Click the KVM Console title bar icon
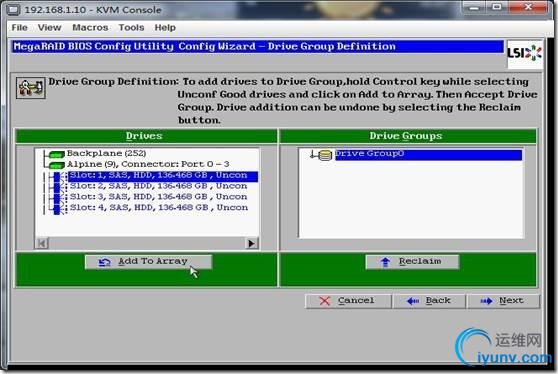The width and height of the screenshot is (558, 374). (x=14, y=10)
